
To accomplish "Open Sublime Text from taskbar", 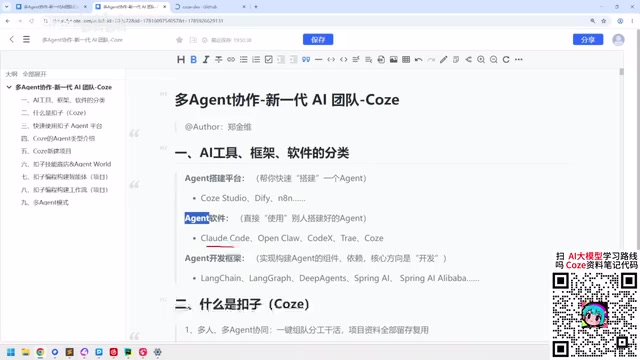I will pyautogui.click(x=69, y=352).
